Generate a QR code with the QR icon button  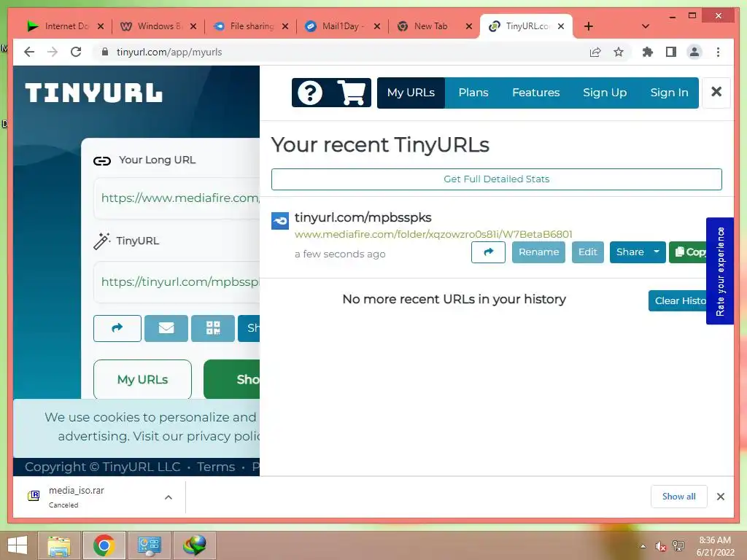[x=213, y=328]
